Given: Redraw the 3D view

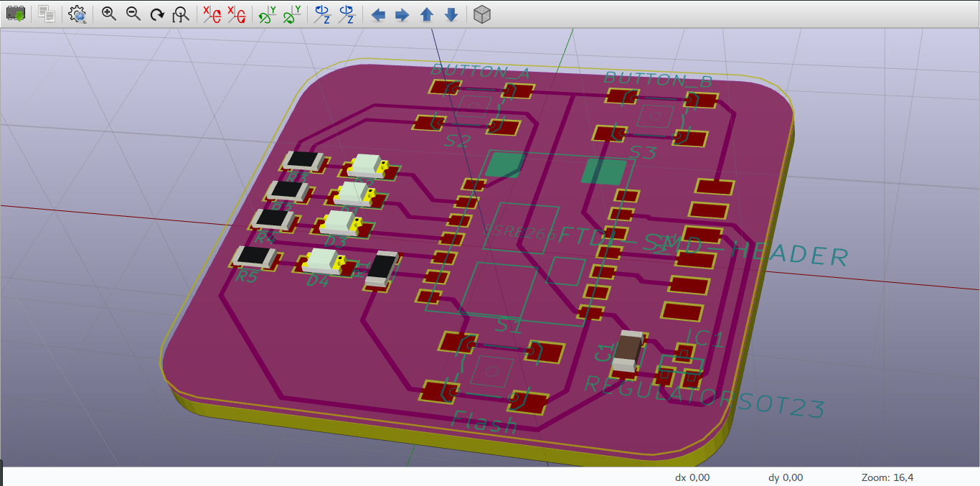Looking at the screenshot, I should (156, 14).
